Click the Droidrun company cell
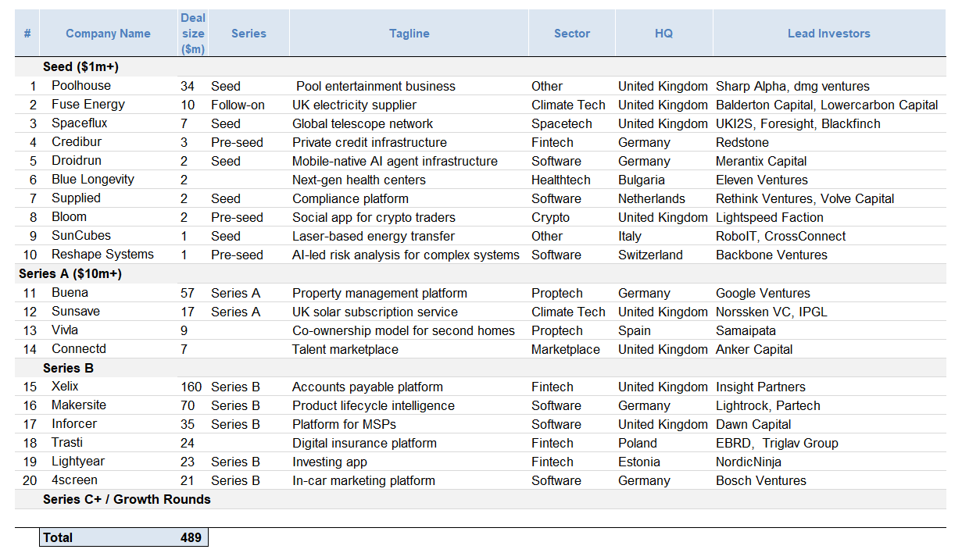The image size is (962, 560). (77, 161)
